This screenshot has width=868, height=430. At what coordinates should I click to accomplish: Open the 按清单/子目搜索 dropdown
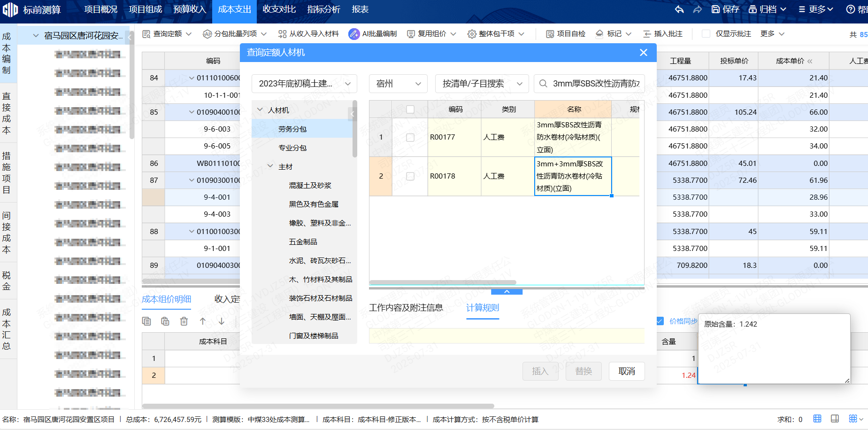482,84
